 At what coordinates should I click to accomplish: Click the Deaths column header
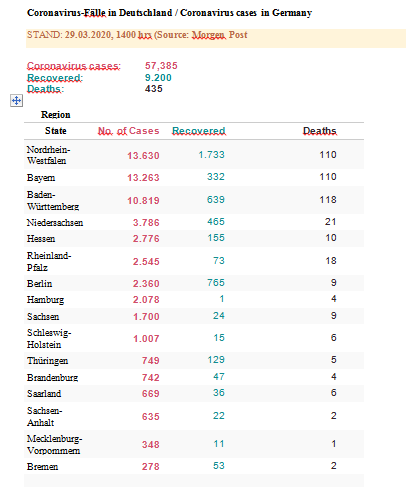[320, 131]
